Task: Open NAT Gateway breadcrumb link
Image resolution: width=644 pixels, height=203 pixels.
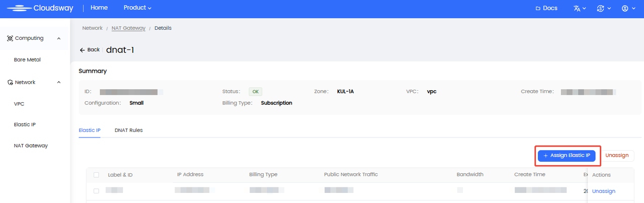Action: [x=128, y=28]
